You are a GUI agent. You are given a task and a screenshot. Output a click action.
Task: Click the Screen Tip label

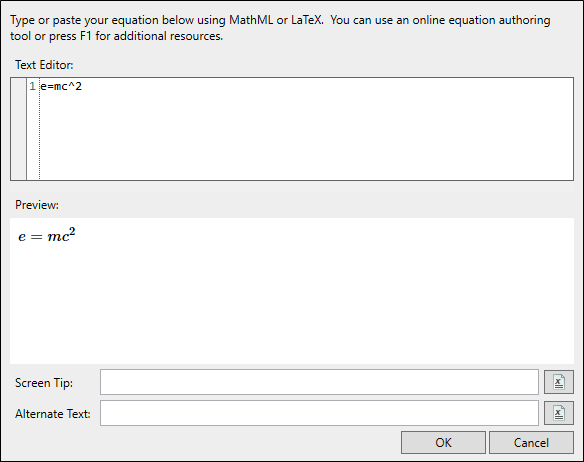(x=44, y=383)
